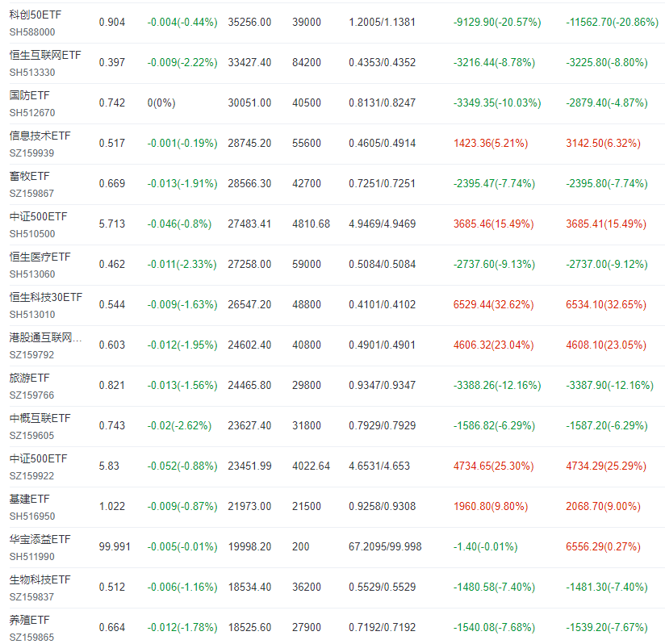Image resolution: width=665 pixels, height=644 pixels.
Task: Open the 港股通互联网… fund name
Action: coord(45,337)
